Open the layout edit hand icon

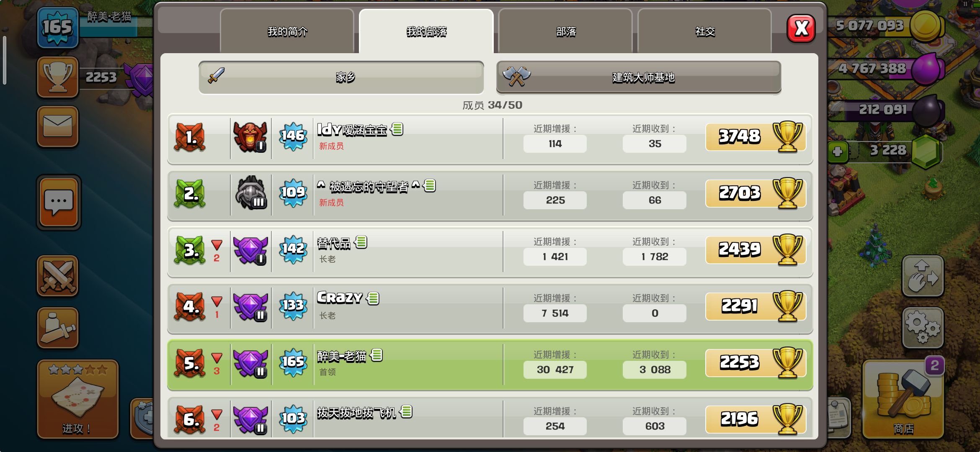pyautogui.click(x=923, y=276)
